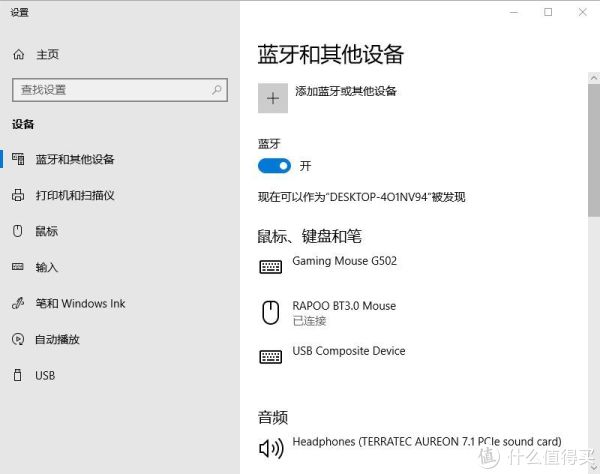Click the autoplay icon beside 自动播放
This screenshot has height=474, width=600.
coord(18,339)
